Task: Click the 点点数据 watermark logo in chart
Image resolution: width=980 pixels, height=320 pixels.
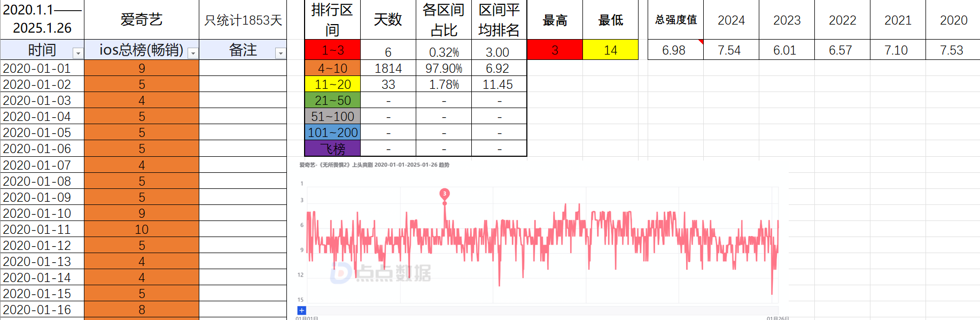Action: pos(380,273)
